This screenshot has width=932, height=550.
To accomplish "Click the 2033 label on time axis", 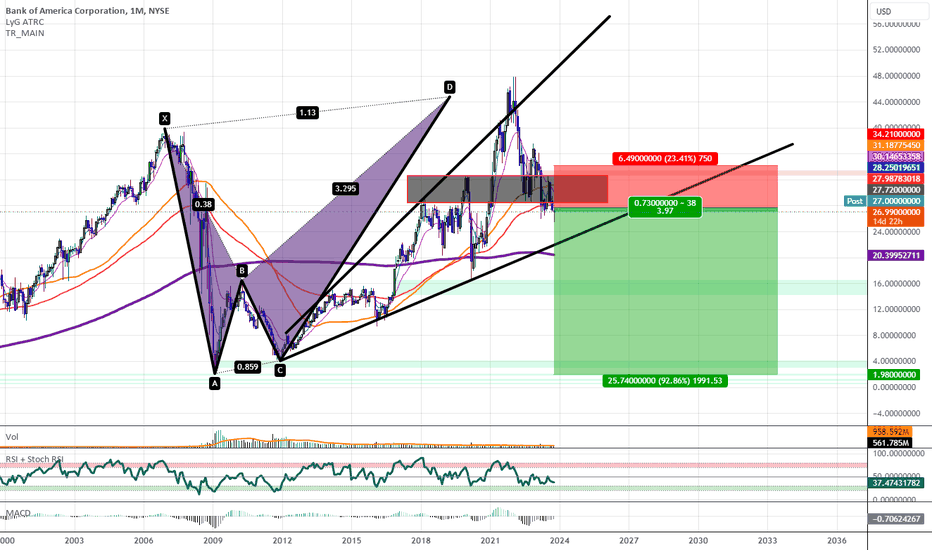I will (767, 540).
